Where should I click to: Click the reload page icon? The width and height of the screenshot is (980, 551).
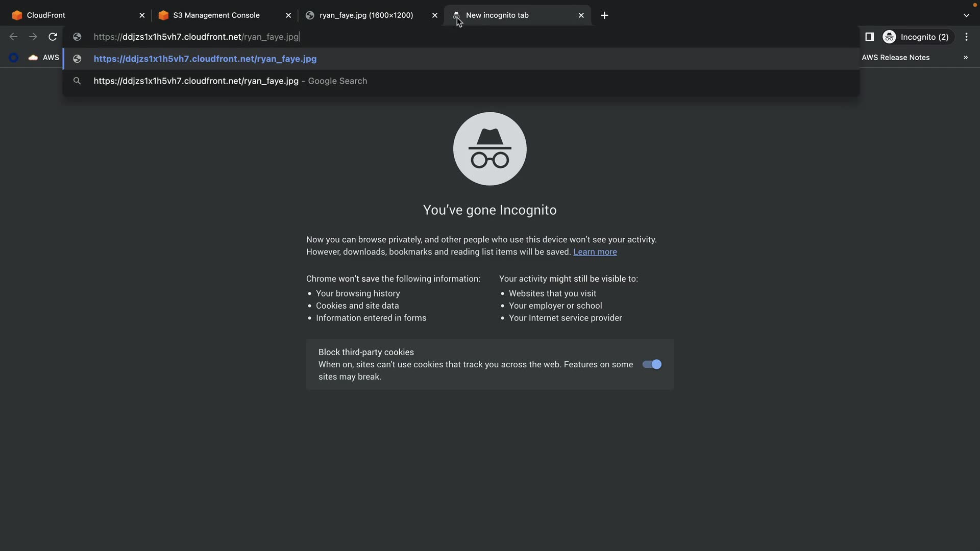(53, 37)
